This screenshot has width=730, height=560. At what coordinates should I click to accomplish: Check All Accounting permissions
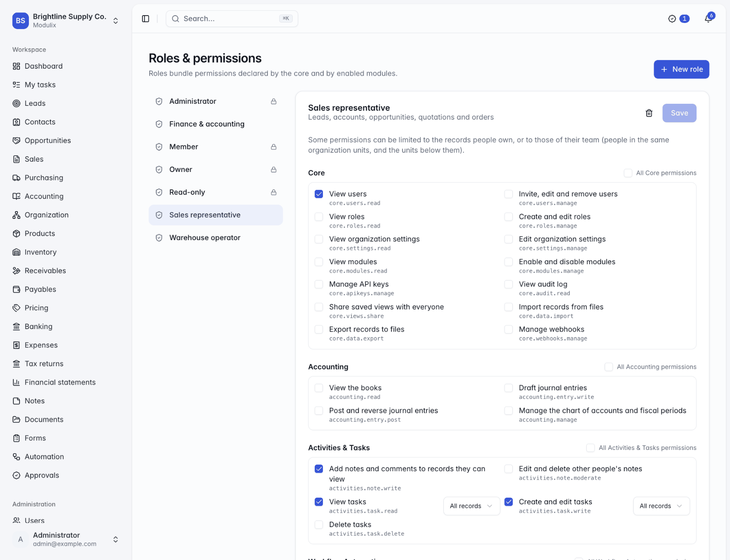click(x=609, y=367)
